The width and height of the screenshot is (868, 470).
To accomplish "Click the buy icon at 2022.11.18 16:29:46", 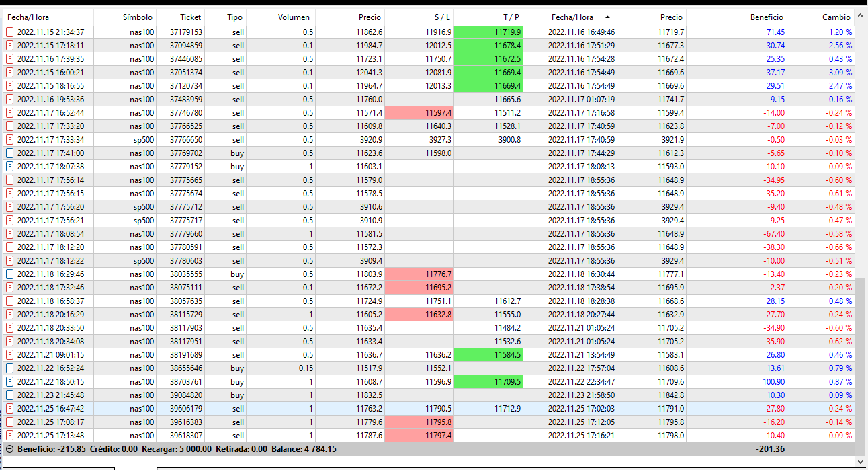I will (9, 274).
